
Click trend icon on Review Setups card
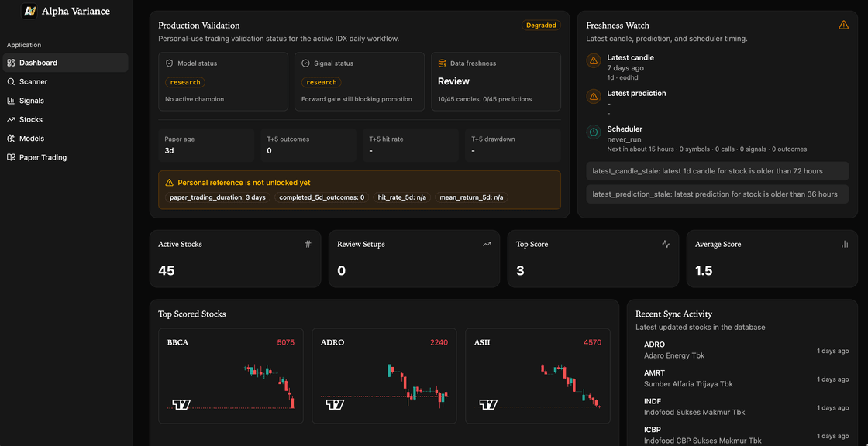coord(487,244)
